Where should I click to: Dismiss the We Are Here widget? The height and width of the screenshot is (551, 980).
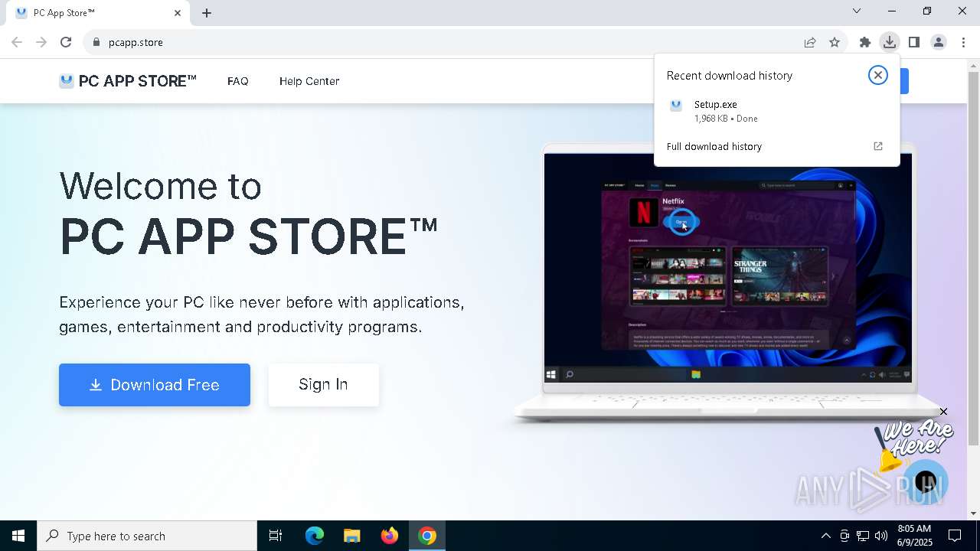(x=943, y=412)
